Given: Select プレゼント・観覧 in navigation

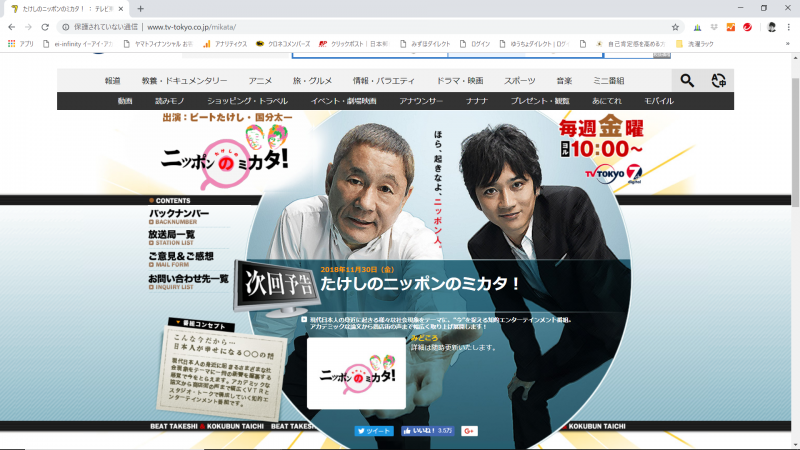Looking at the screenshot, I should pos(540,101).
